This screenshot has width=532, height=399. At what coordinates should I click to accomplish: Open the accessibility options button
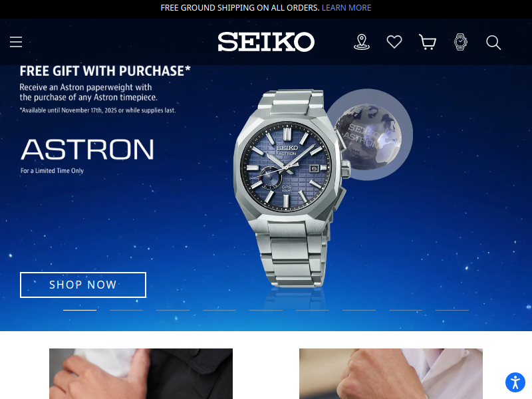[515, 382]
